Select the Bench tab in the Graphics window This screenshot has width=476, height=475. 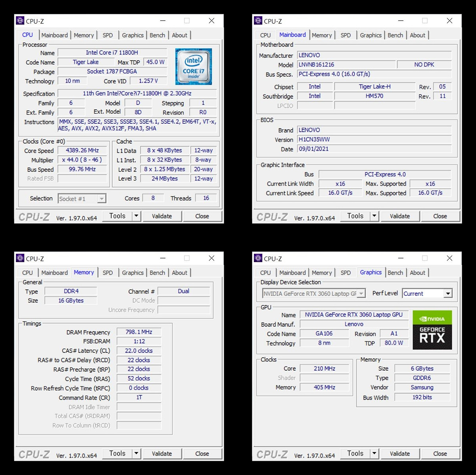pos(395,273)
